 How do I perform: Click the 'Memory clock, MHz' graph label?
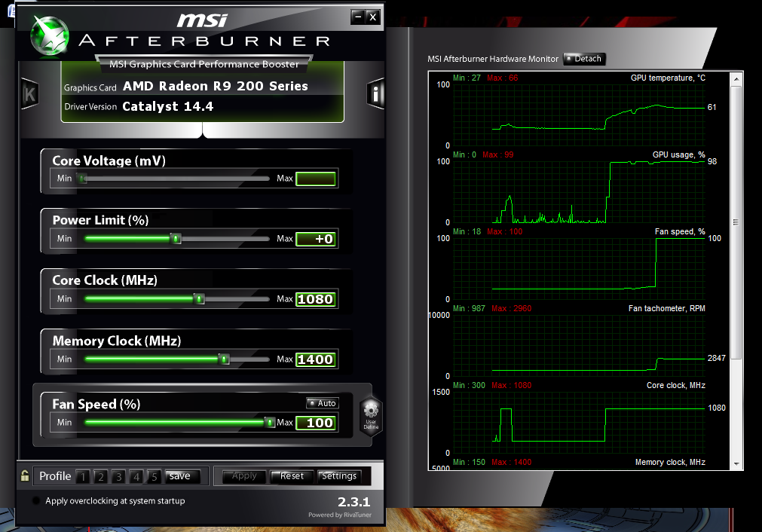click(x=670, y=462)
